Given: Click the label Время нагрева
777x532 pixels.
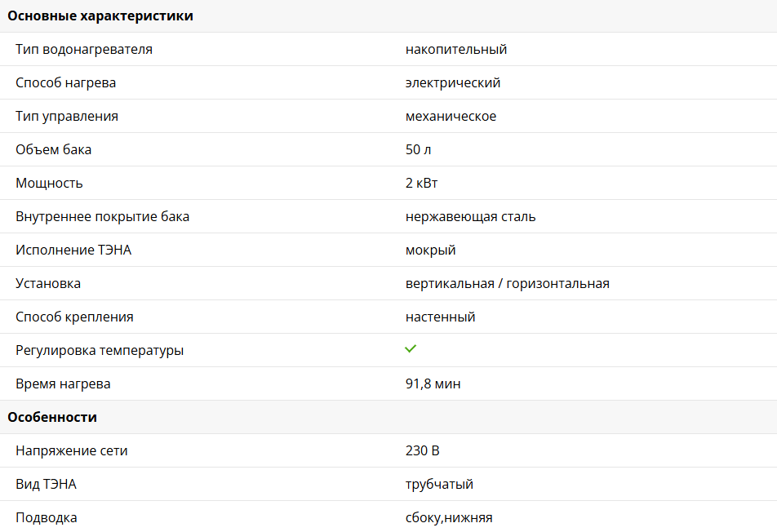Looking at the screenshot, I should pos(63,383).
